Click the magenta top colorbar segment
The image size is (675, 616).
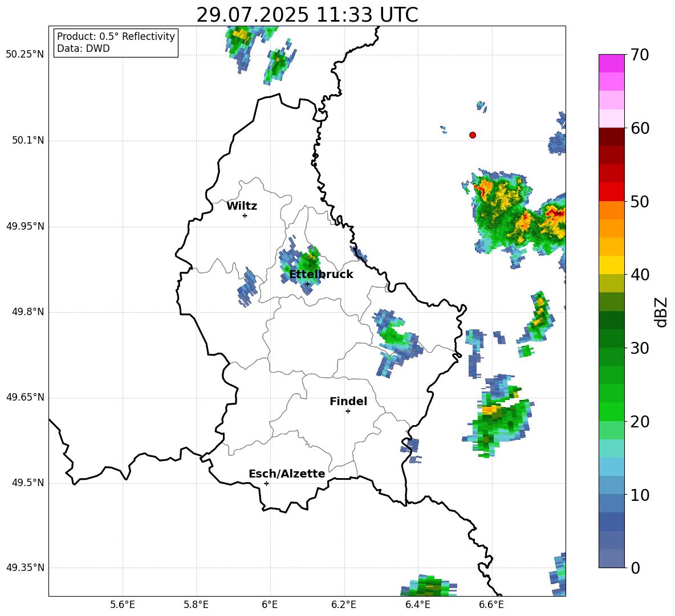click(611, 63)
